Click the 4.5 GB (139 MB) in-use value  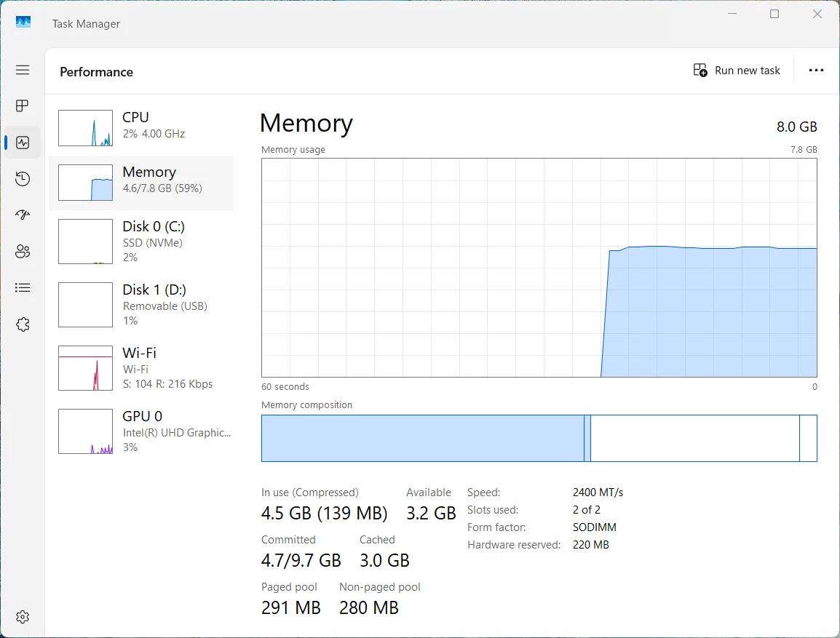(x=324, y=514)
